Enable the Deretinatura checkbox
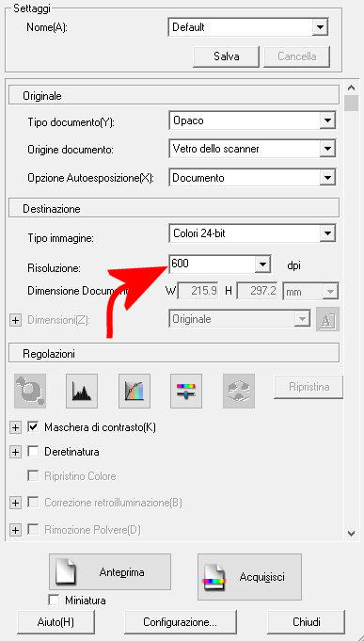The height and width of the screenshot is (641, 364). [33, 452]
